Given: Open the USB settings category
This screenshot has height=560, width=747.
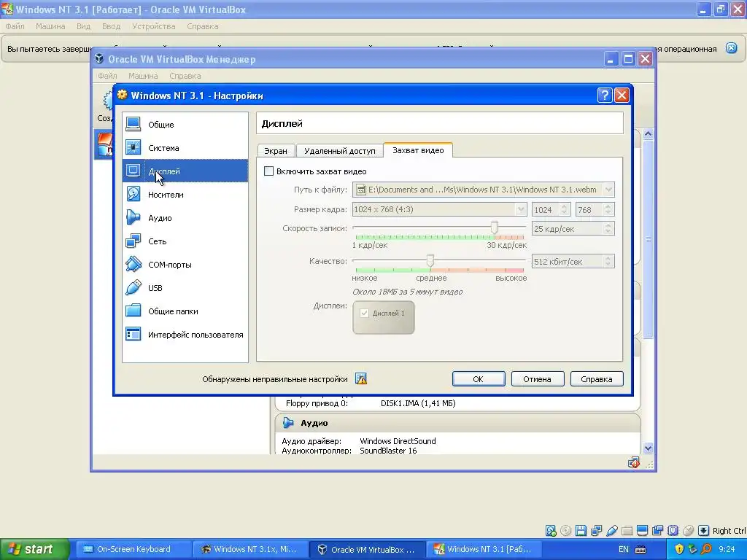Looking at the screenshot, I should pyautogui.click(x=185, y=287).
